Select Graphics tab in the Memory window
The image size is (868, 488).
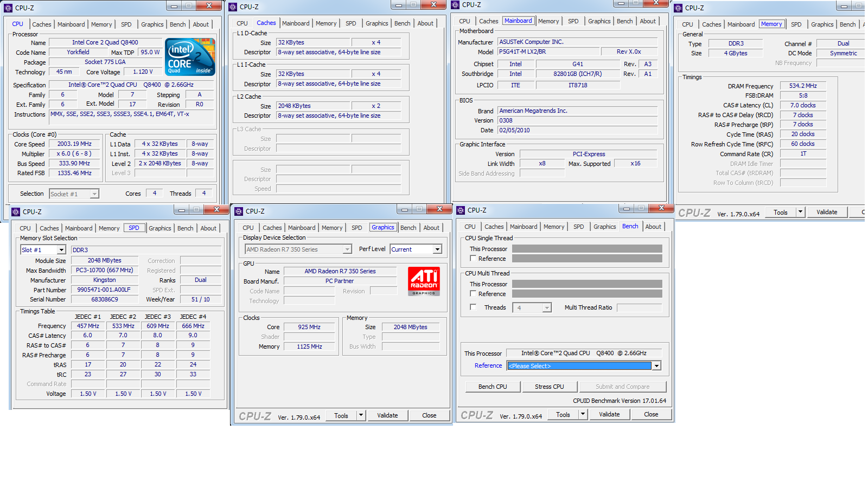coord(822,24)
